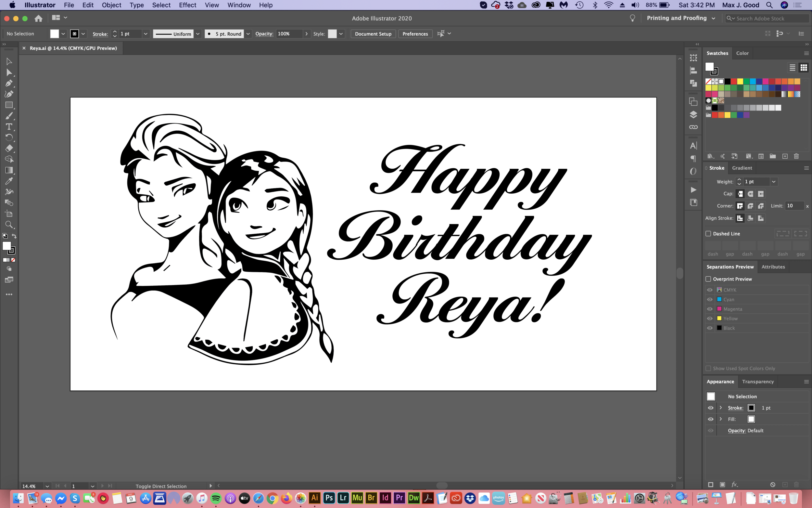Click the Discover lightbulb icon
This screenshot has height=508, width=812.
click(632, 18)
